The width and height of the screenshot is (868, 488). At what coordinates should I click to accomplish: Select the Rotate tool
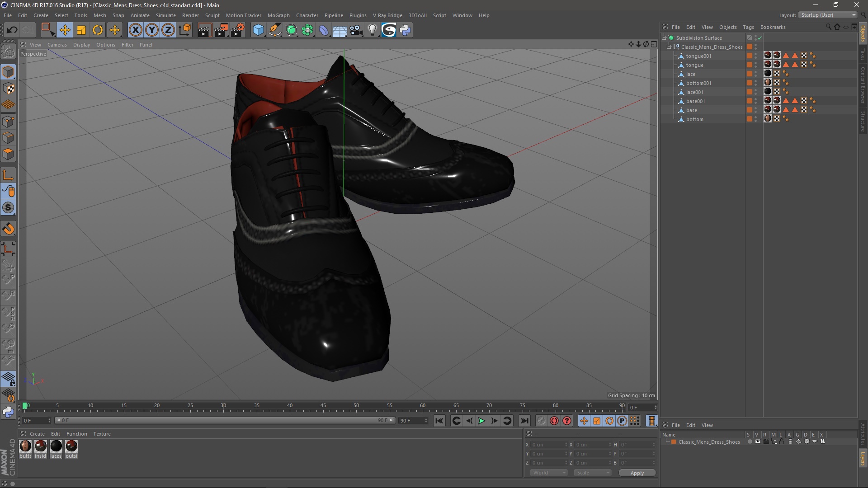coord(98,30)
